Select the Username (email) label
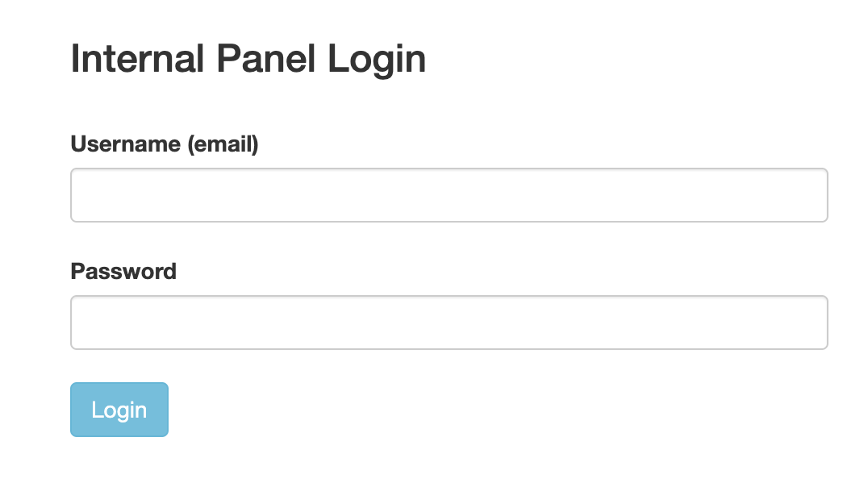The image size is (868, 487). [165, 144]
